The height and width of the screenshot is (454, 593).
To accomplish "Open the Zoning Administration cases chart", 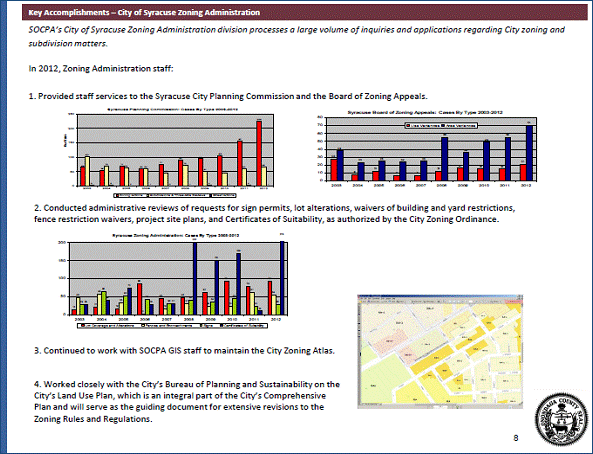I will pyautogui.click(x=172, y=281).
